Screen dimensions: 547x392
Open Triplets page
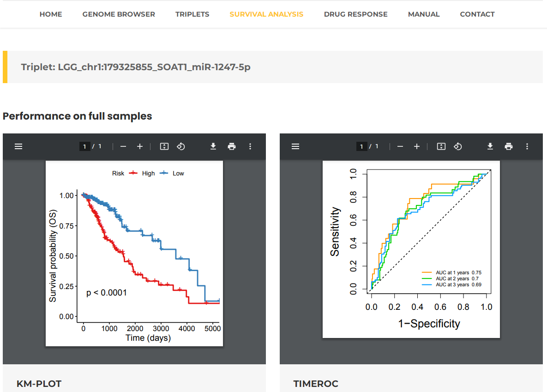[x=192, y=14]
